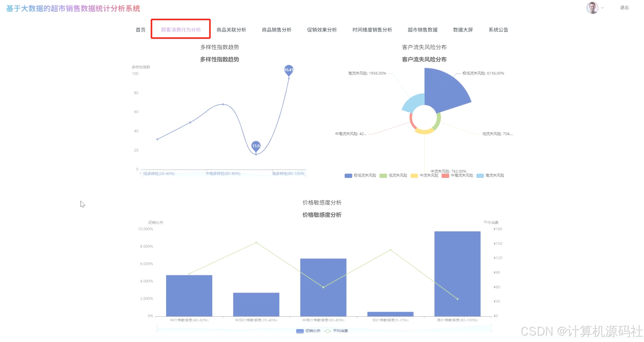Click the truncated 低流失风险: 704 label
Image resolution: width=644 pixels, height=342 pixels.
click(x=498, y=134)
